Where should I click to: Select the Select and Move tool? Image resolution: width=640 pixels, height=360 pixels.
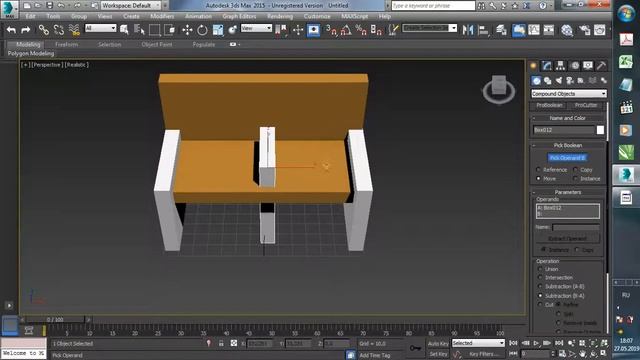pyautogui.click(x=187, y=30)
